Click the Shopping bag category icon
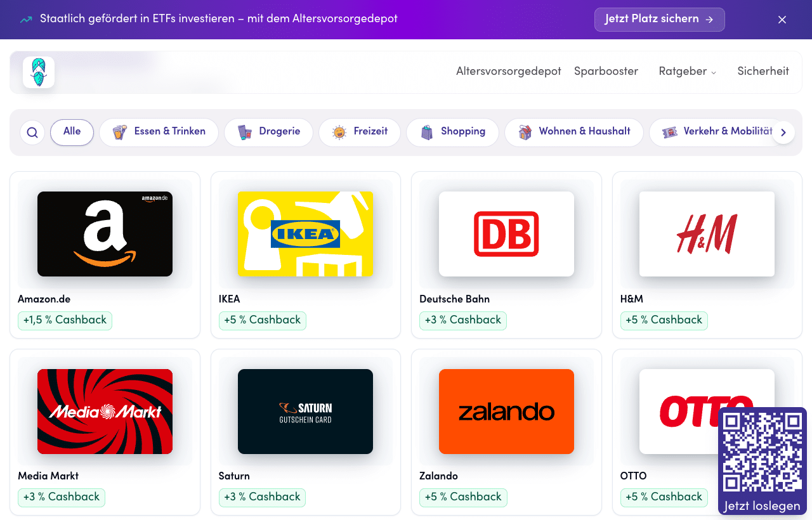This screenshot has height=520, width=812. (427, 132)
